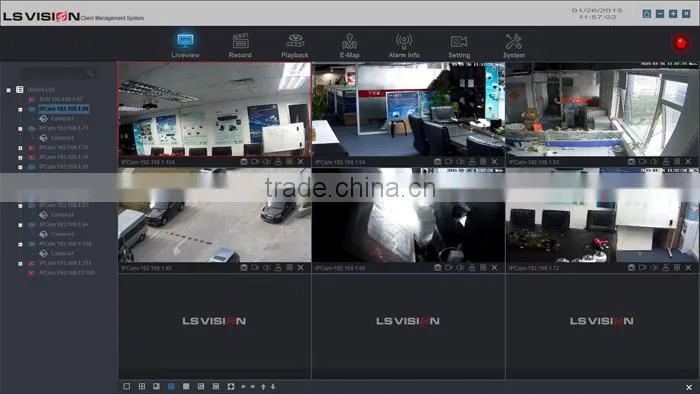Toggle recording on dark night-vision camera
Image resolution: width=700 pixels, height=394 pixels.
click(x=449, y=268)
